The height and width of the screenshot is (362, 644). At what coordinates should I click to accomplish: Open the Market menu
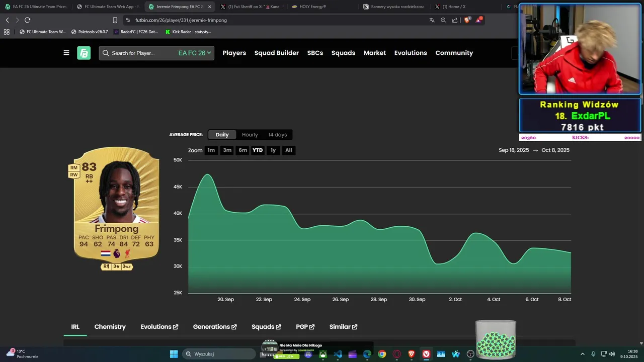(375, 53)
